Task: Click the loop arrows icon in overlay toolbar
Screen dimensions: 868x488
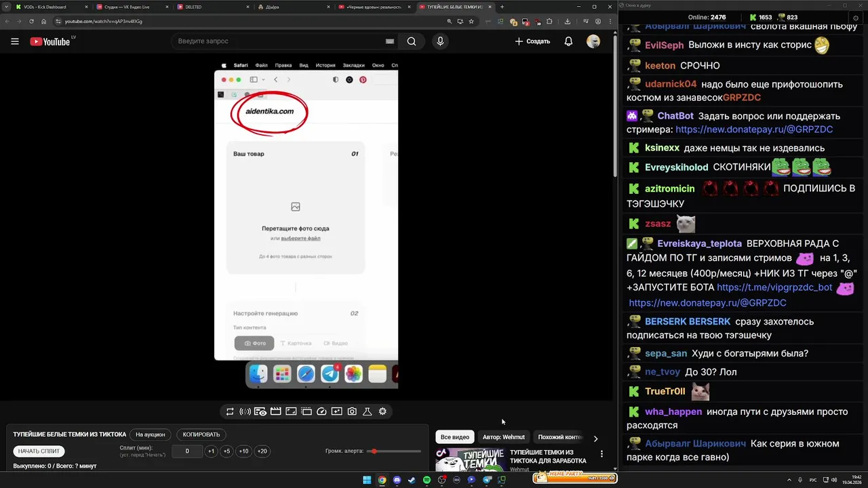Action: pos(230,411)
